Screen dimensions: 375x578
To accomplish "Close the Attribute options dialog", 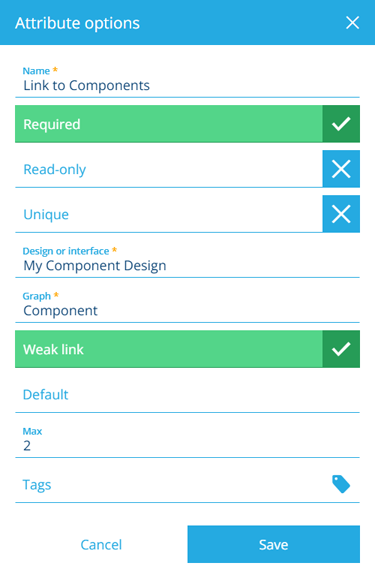I will click(353, 23).
